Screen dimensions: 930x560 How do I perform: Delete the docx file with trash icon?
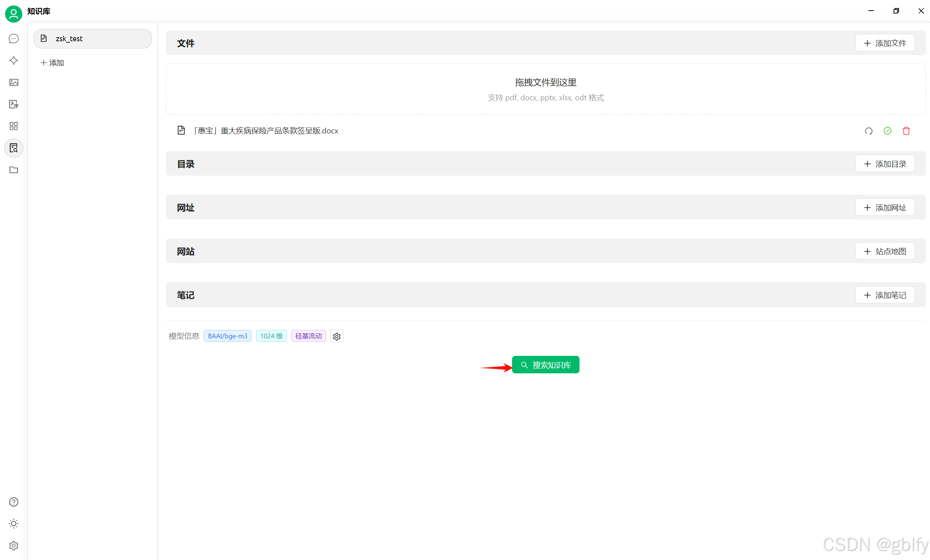tap(906, 131)
